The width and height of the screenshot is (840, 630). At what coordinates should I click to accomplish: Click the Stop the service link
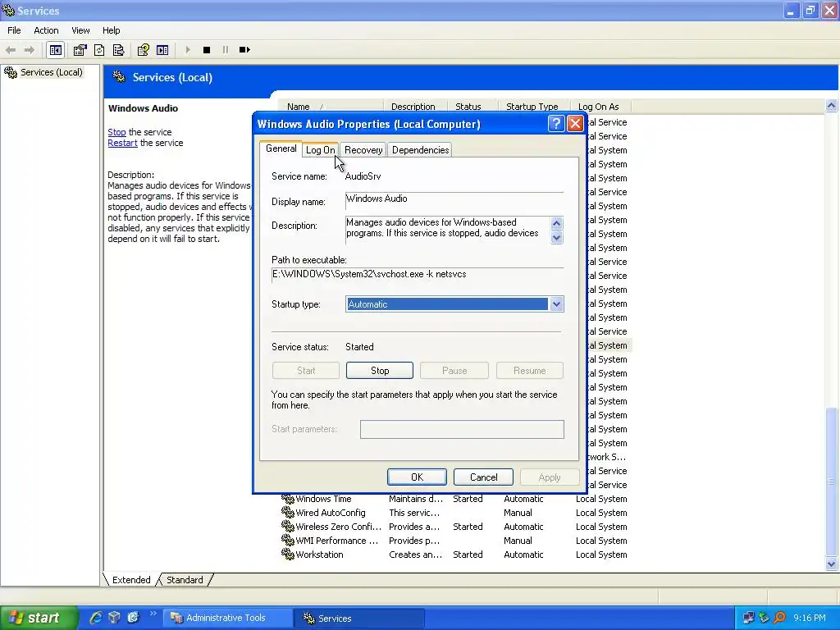pyautogui.click(x=116, y=132)
